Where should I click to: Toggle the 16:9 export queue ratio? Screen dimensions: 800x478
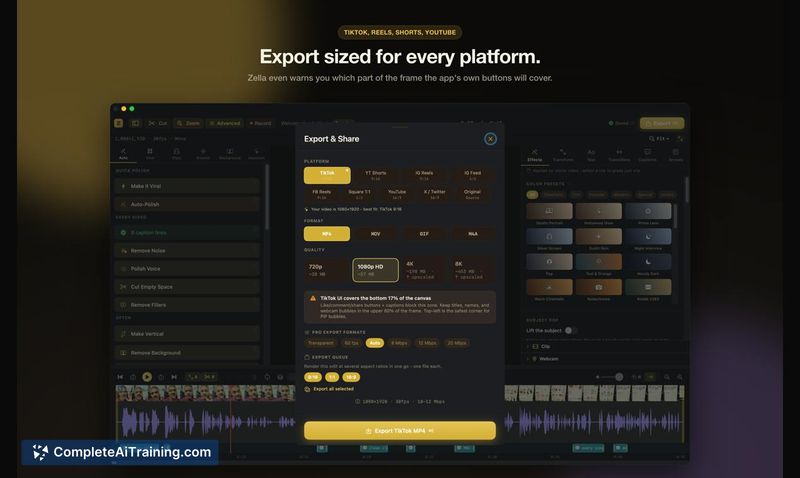[351, 377]
